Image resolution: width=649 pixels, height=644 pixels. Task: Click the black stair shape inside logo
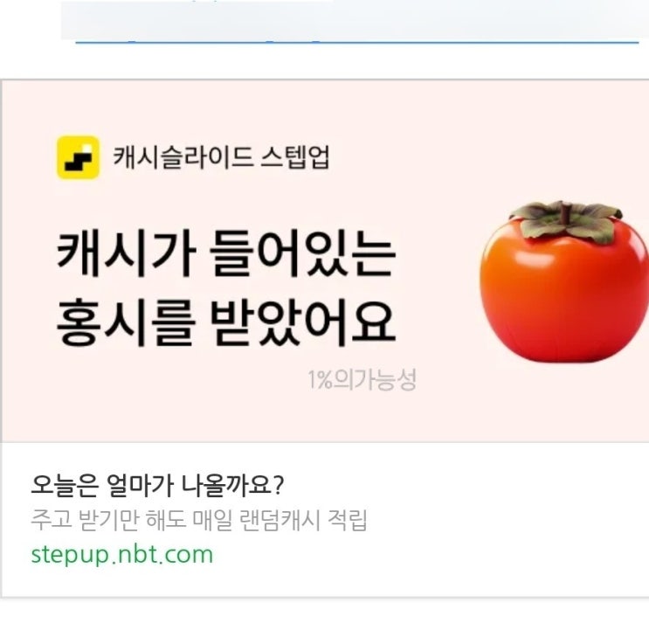pos(78,161)
